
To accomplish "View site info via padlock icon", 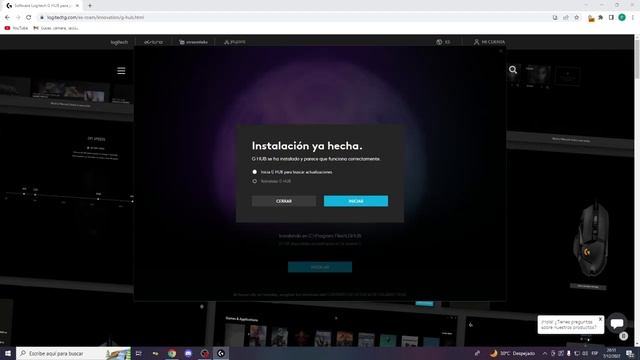I will point(42,18).
